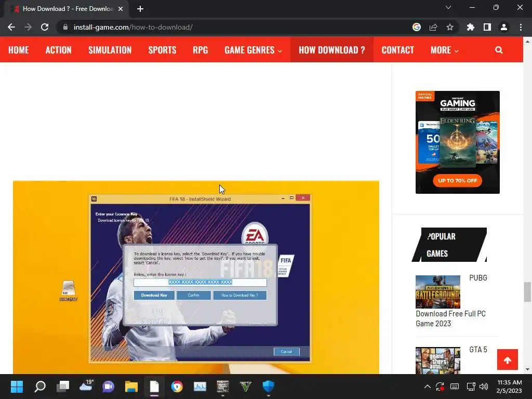Open the GTA V icon on taskbar
The height and width of the screenshot is (399, 532).
(245, 387)
